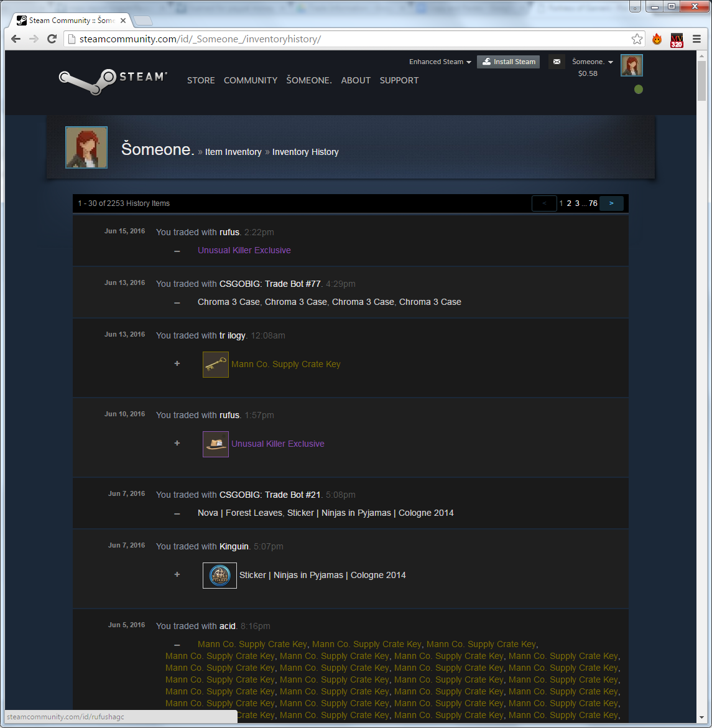
Task: Click the address bar URL field
Action: tap(348, 39)
